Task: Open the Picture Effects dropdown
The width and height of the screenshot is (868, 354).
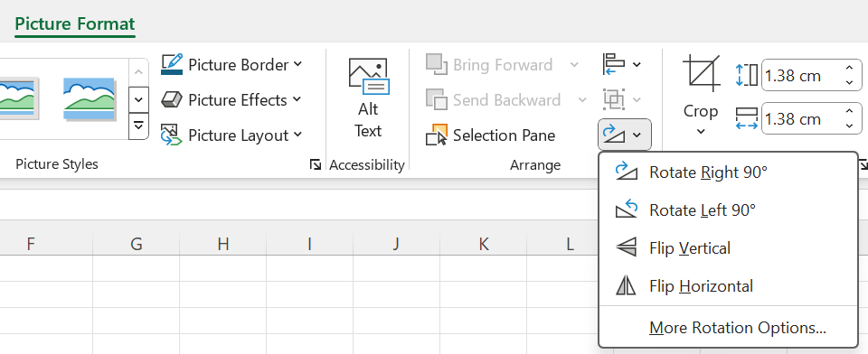Action: tap(231, 100)
